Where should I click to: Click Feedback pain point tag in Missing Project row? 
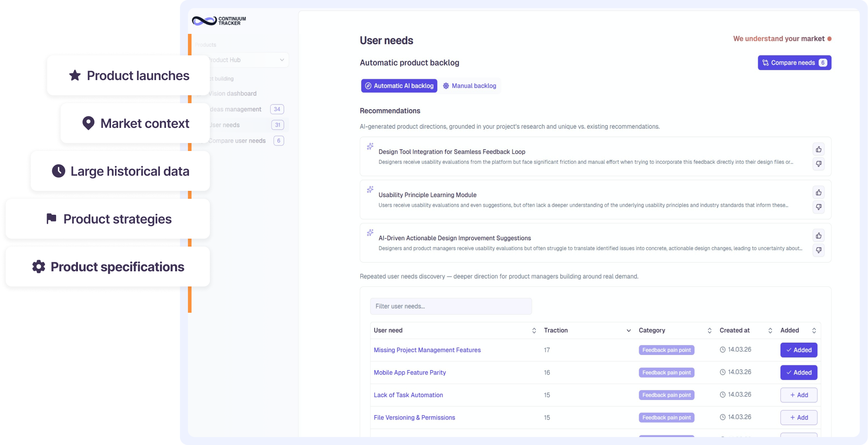[x=667, y=350]
